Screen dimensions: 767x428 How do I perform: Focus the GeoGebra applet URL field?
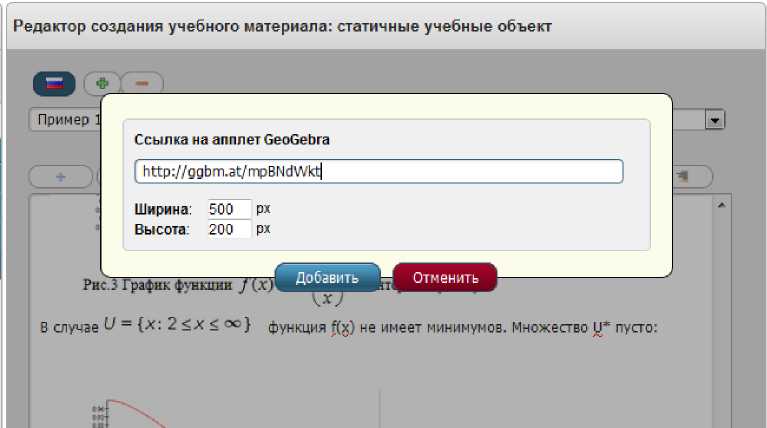(379, 172)
